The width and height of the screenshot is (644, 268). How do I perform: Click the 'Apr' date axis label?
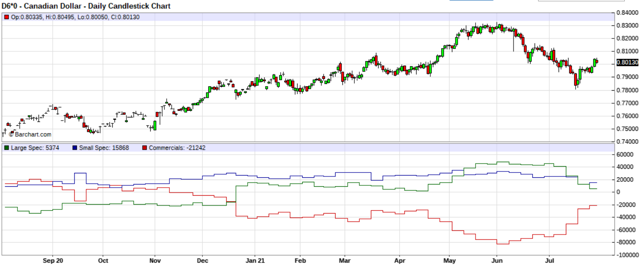(399, 260)
